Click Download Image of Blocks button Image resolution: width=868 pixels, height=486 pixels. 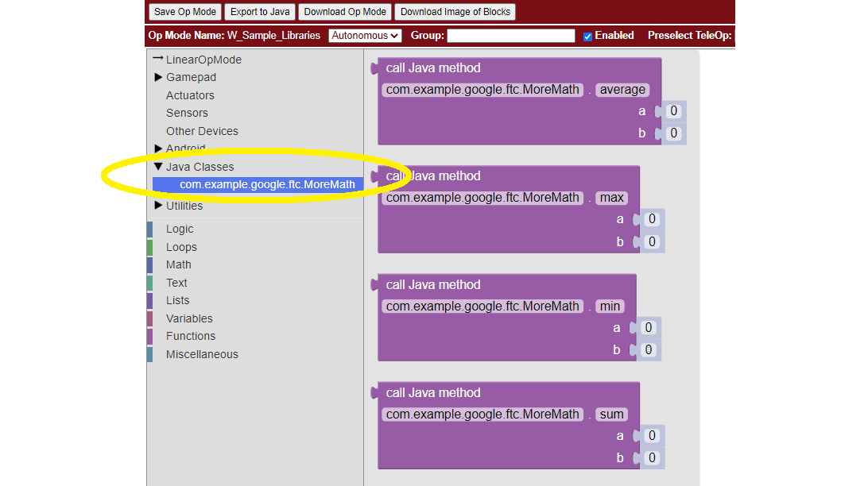pos(455,12)
